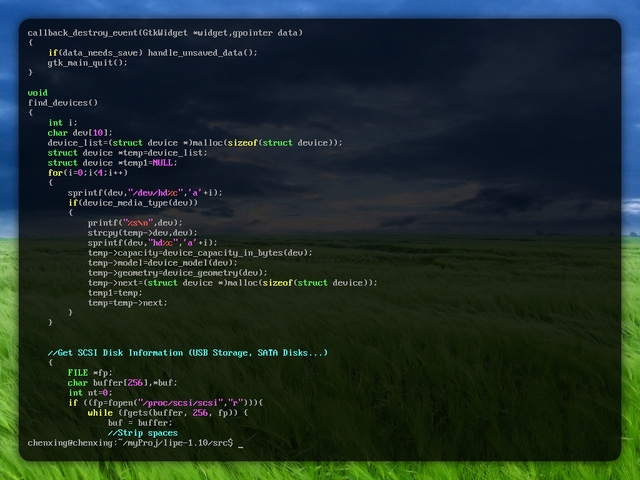
Task: Click the 'char buffer[256],*buf;' line
Action: coord(122,383)
